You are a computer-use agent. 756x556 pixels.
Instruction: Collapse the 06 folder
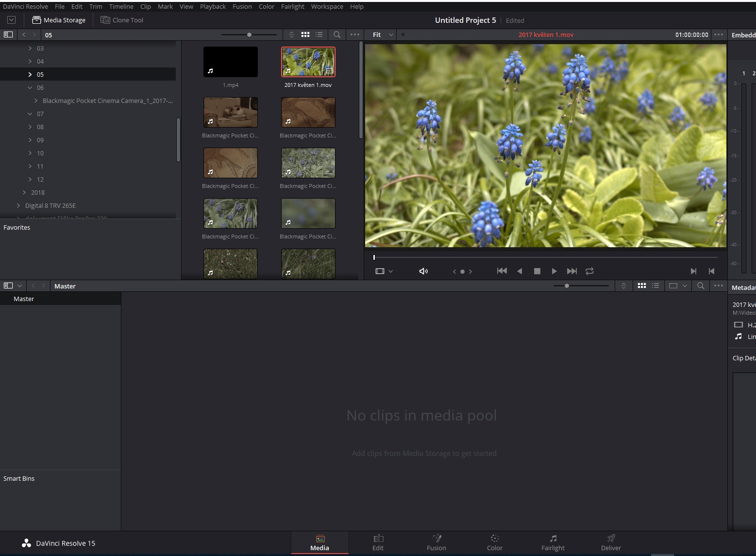coord(30,88)
